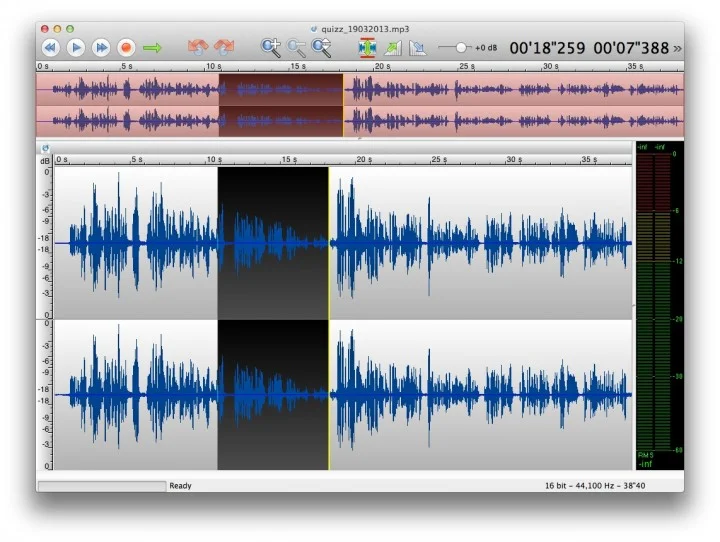Click the 00'18"259 time position display

coord(547,47)
